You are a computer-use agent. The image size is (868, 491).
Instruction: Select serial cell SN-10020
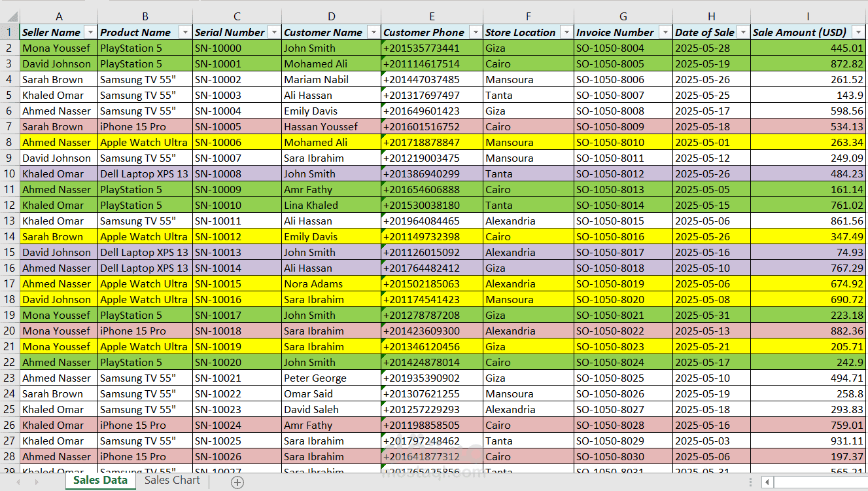[x=237, y=362]
